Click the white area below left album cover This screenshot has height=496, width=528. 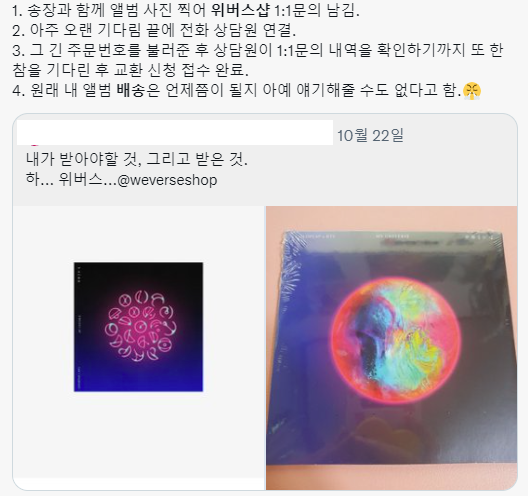point(138,434)
